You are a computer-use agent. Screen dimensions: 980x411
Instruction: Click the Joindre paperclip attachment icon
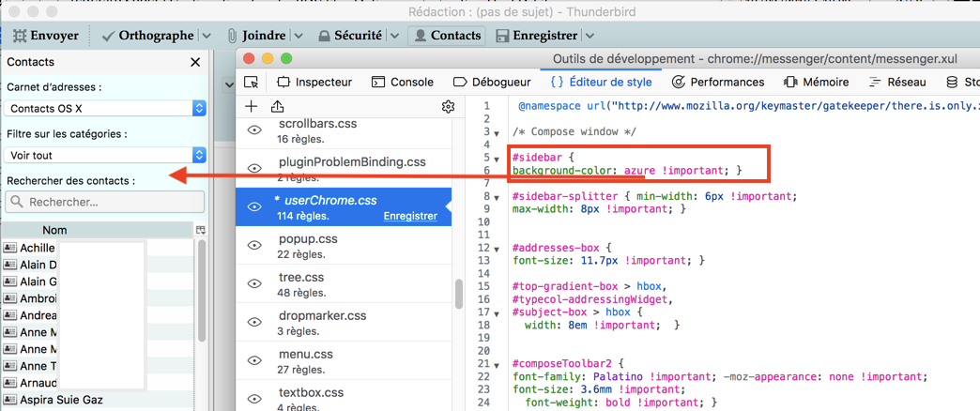pyautogui.click(x=232, y=36)
